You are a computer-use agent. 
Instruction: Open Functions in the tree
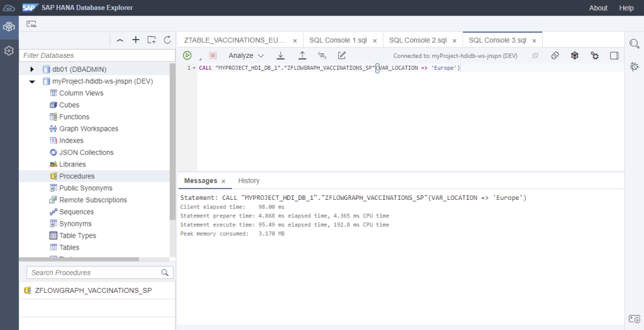[74, 117]
